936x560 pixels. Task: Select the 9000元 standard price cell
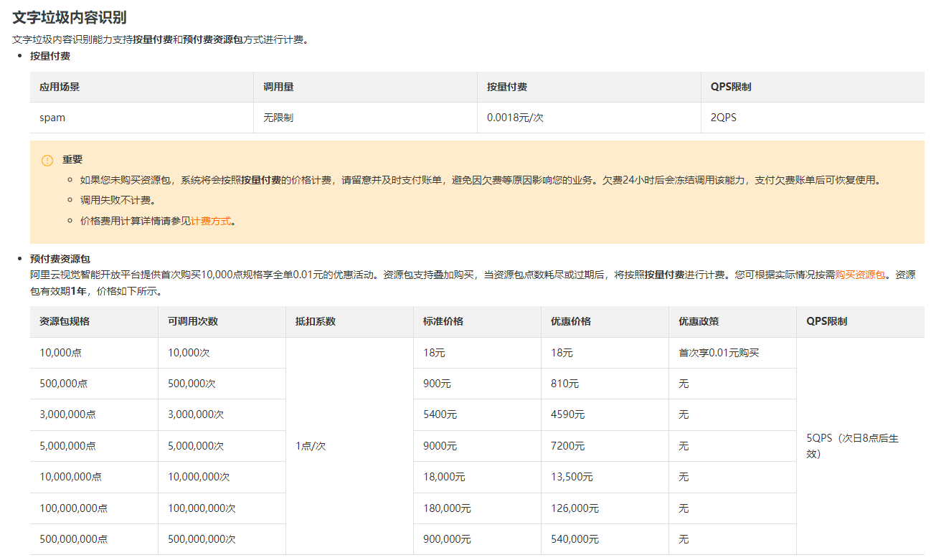478,446
